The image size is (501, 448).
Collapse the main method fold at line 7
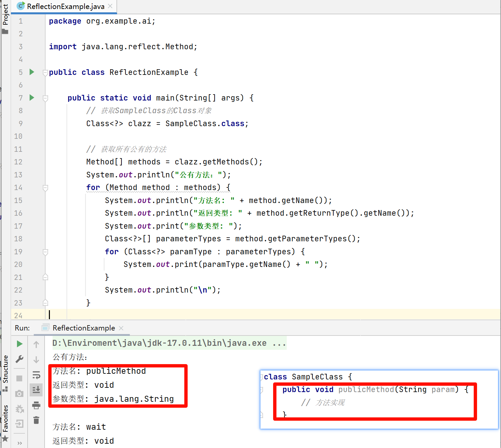(45, 98)
